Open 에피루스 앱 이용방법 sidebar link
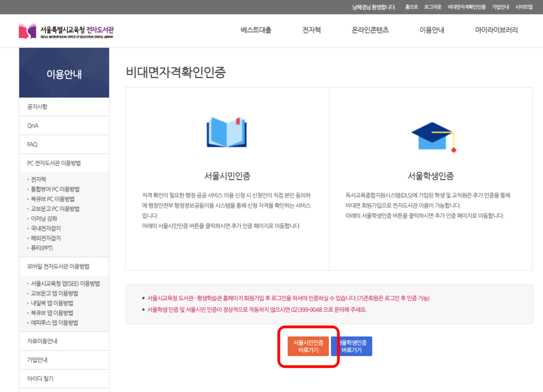 coord(54,322)
